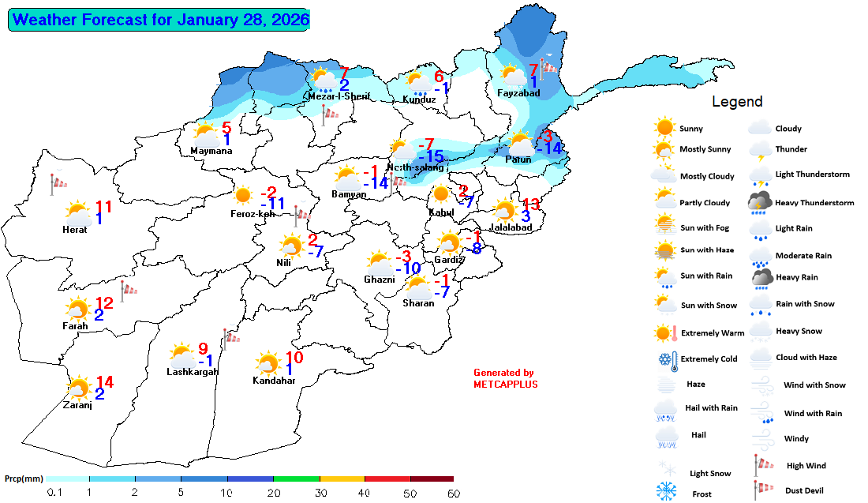Click the Generated by METCAPPLUS text
Image resolution: width=868 pixels, height=503 pixels.
tap(503, 378)
